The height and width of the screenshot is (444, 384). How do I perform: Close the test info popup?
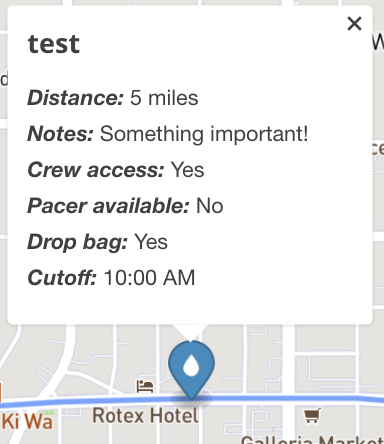[354, 24]
